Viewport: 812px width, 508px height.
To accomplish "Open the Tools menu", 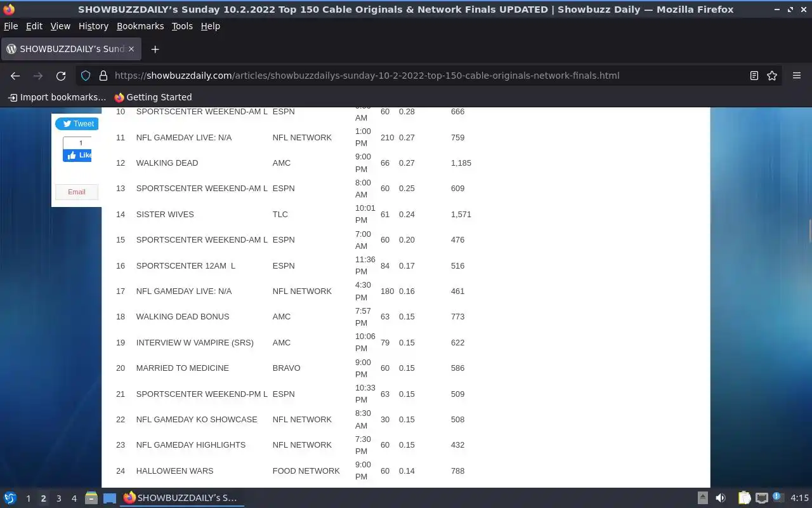I will pyautogui.click(x=182, y=26).
